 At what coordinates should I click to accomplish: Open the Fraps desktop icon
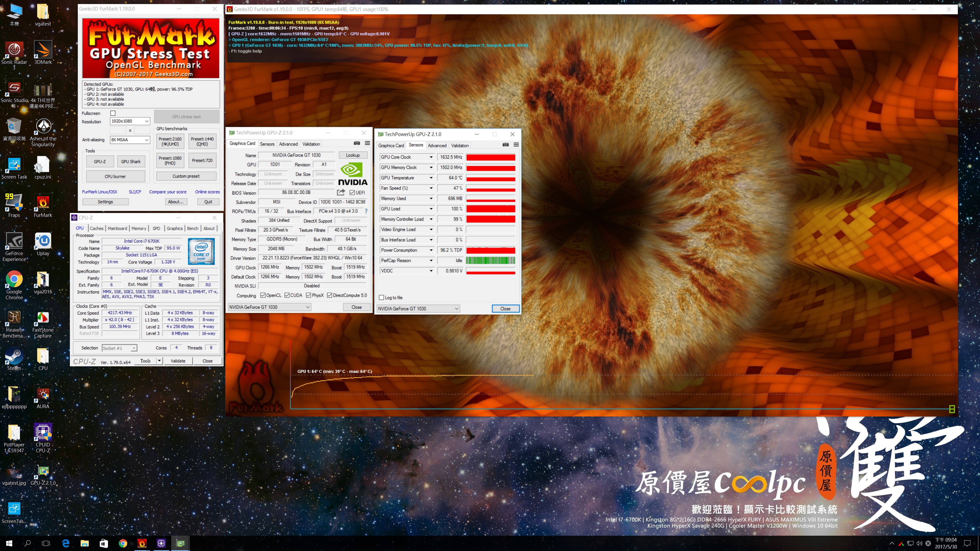pos(14,206)
